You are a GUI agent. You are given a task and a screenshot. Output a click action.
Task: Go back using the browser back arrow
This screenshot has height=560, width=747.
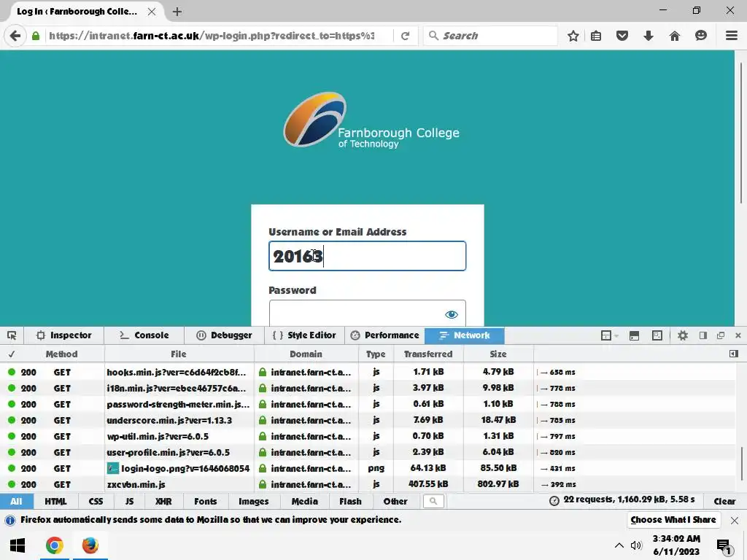click(x=15, y=36)
